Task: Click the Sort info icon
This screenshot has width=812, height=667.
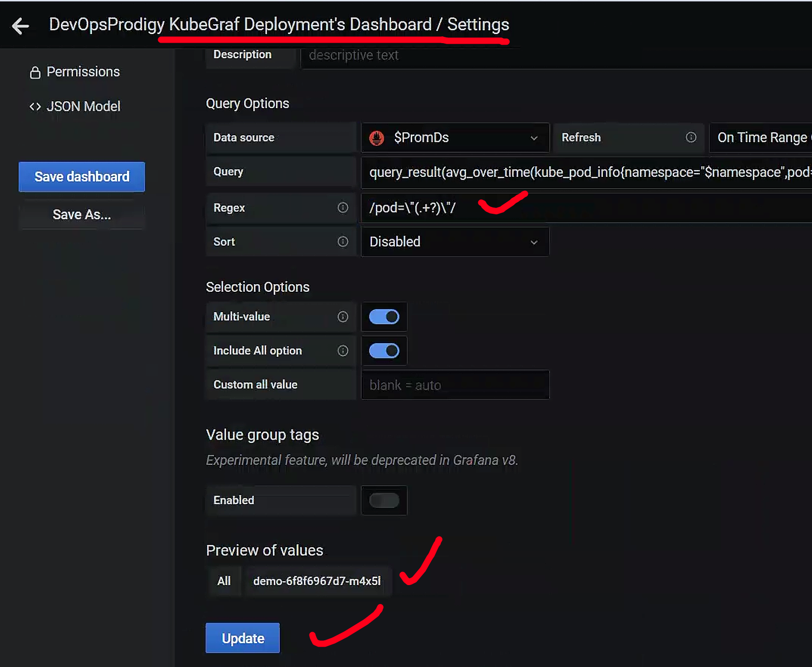Action: (x=342, y=242)
